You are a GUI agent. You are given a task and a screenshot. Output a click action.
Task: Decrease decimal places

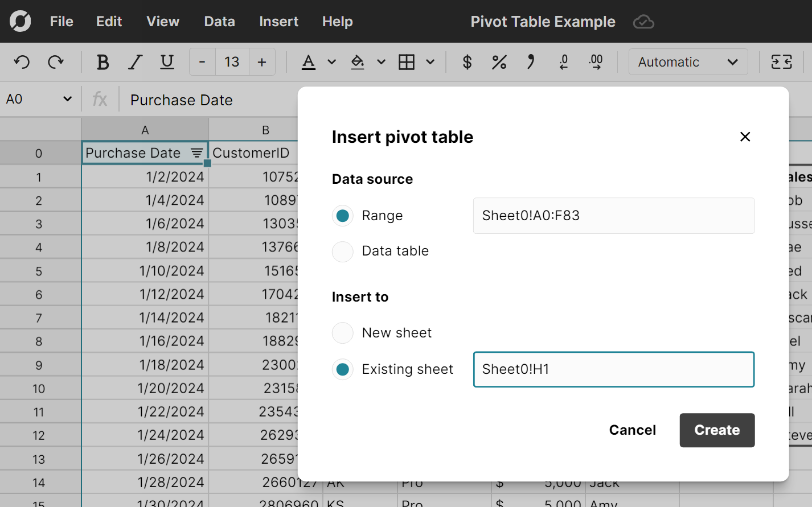[x=564, y=62]
